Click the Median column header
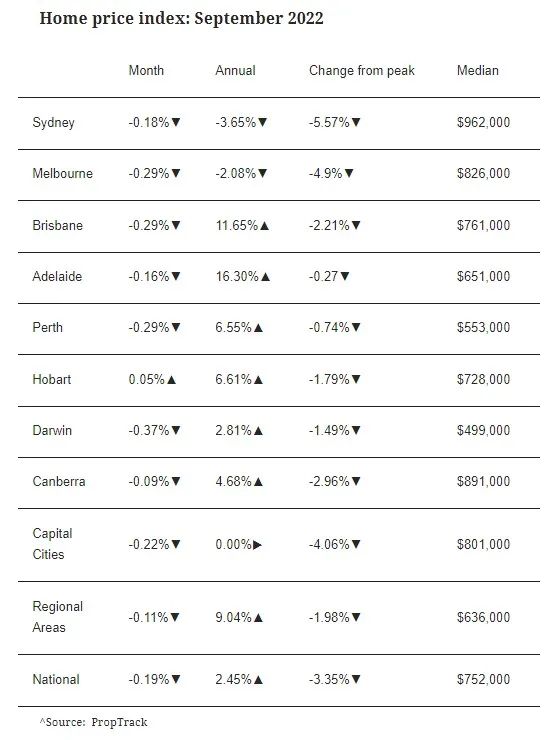 coord(478,70)
